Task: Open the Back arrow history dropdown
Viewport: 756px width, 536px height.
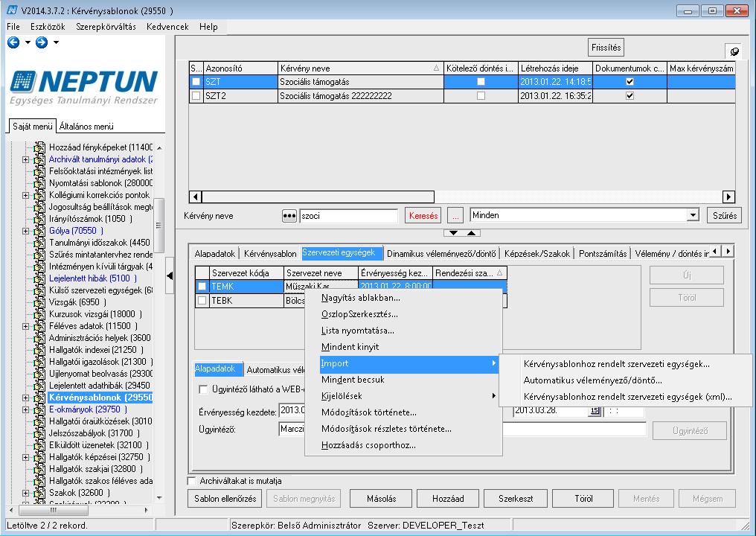Action: 28,42
